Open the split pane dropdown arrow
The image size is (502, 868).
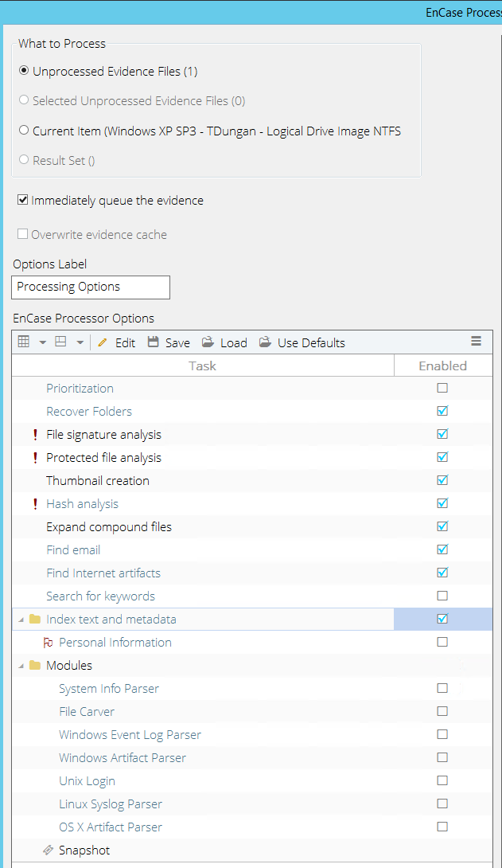coord(80,342)
